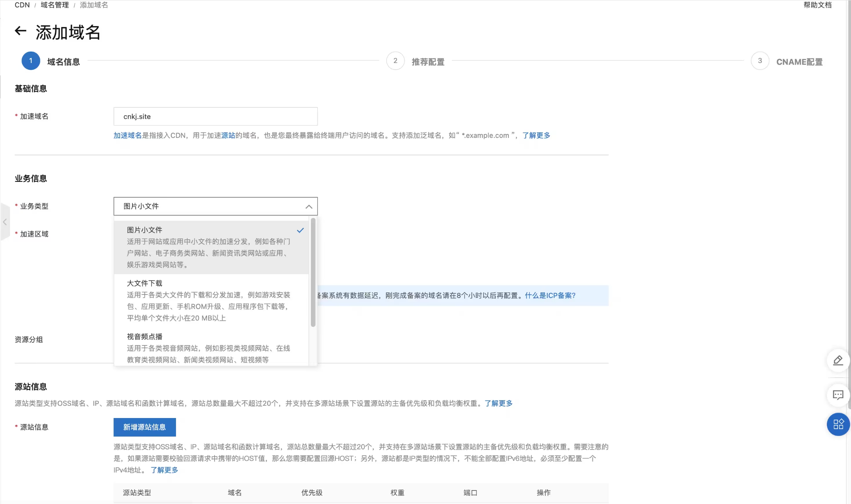Open the chat feedback floating icon

point(838,395)
